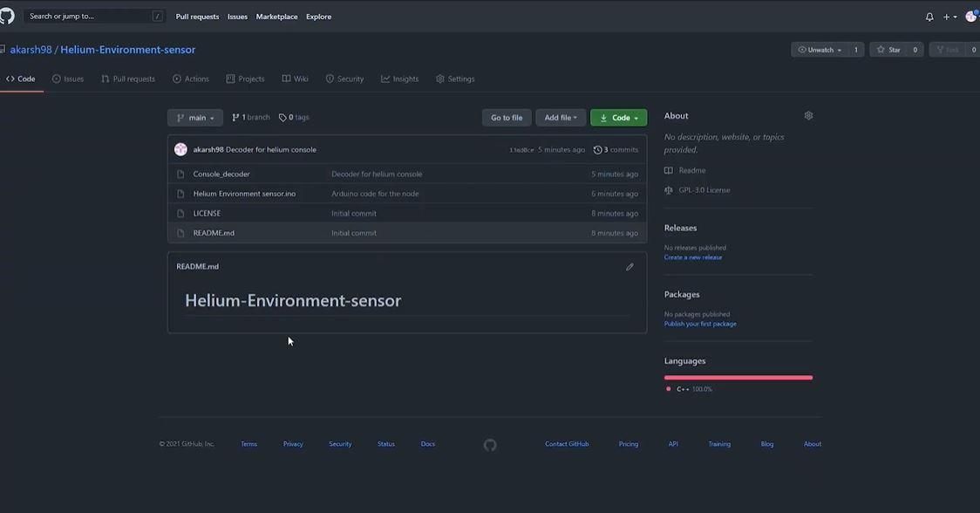
Task: Open the 3 commits history
Action: tap(616, 150)
